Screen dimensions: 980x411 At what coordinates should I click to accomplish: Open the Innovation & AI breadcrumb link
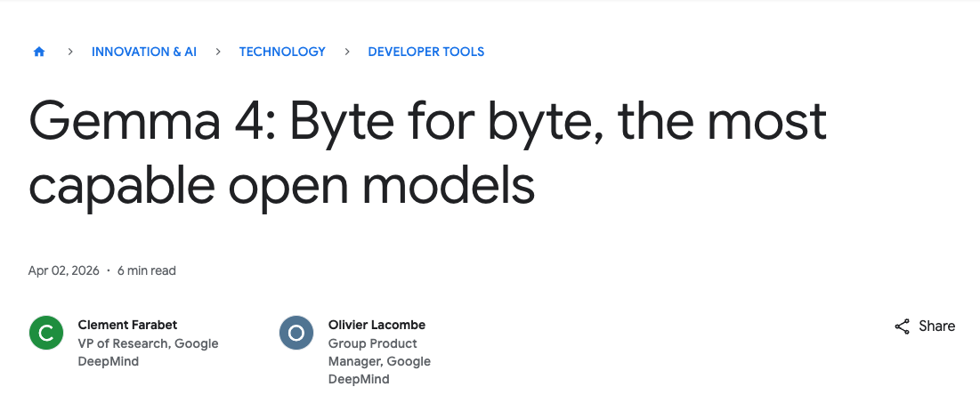tap(143, 52)
